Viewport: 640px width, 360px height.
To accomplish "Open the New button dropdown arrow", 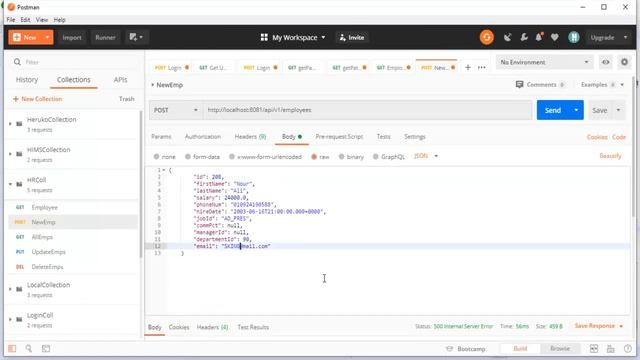I will coord(47,37).
